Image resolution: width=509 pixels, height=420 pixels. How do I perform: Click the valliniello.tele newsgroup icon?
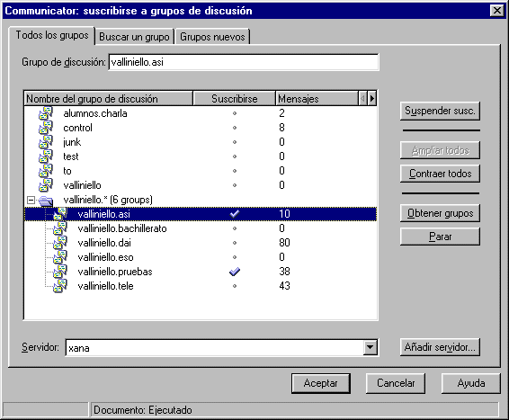[60, 286]
